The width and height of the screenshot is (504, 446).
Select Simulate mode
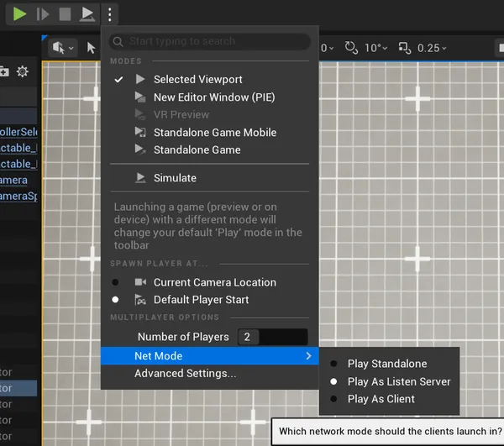(209, 178)
